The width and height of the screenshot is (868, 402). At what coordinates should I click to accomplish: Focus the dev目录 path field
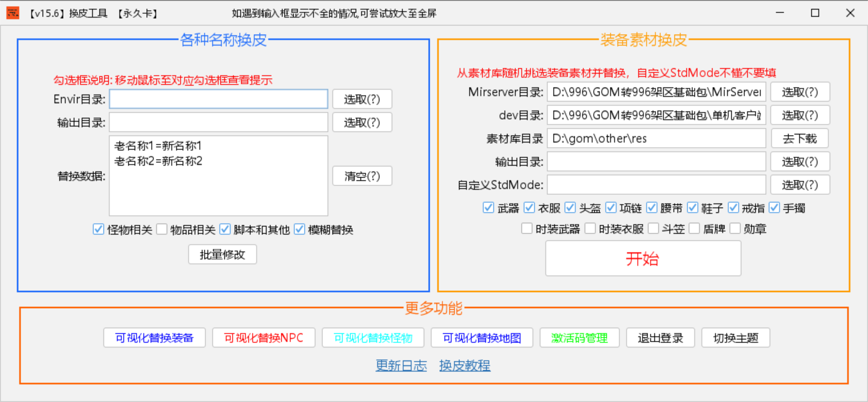[657, 115]
